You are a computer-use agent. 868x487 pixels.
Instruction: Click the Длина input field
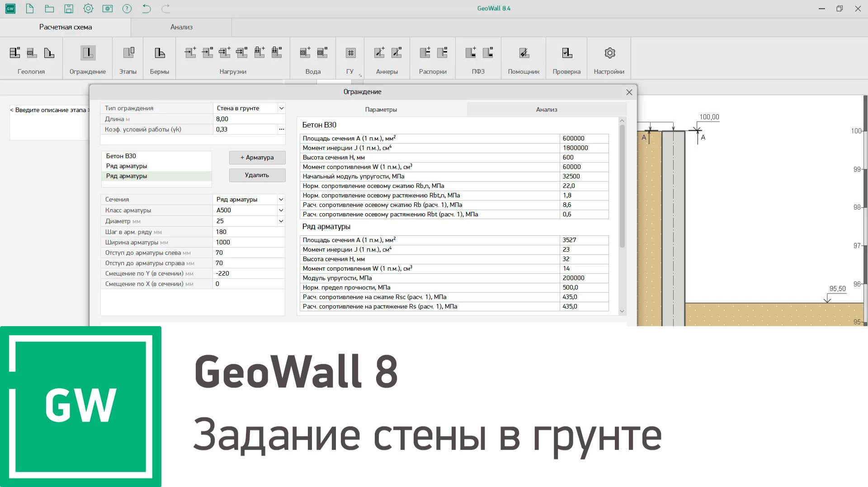tap(249, 119)
